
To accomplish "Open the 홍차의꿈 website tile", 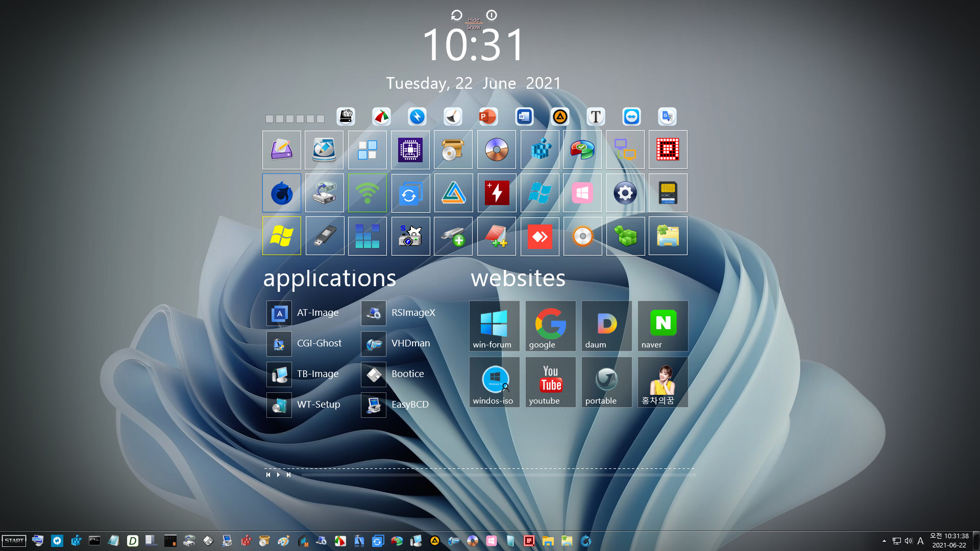I will tap(663, 382).
